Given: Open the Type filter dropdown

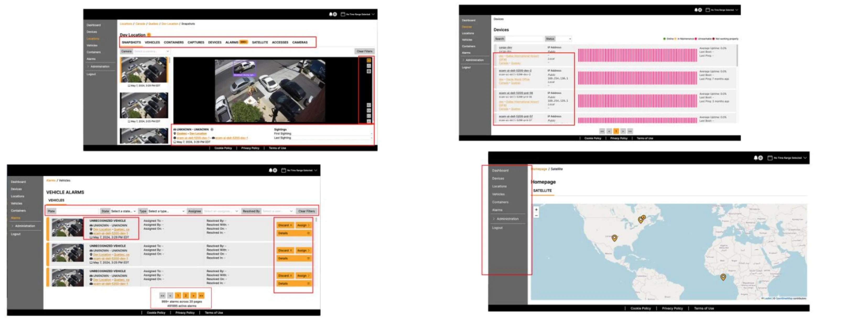Looking at the screenshot, I should (166, 211).
